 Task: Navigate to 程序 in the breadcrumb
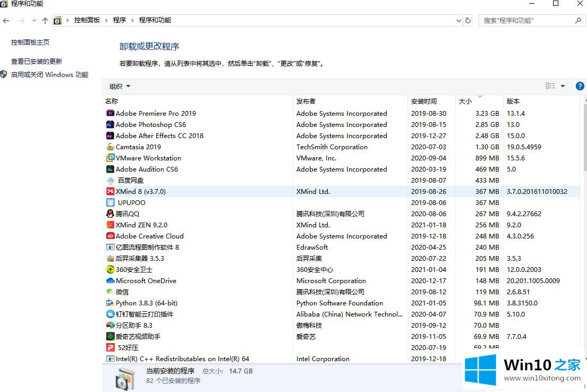120,20
